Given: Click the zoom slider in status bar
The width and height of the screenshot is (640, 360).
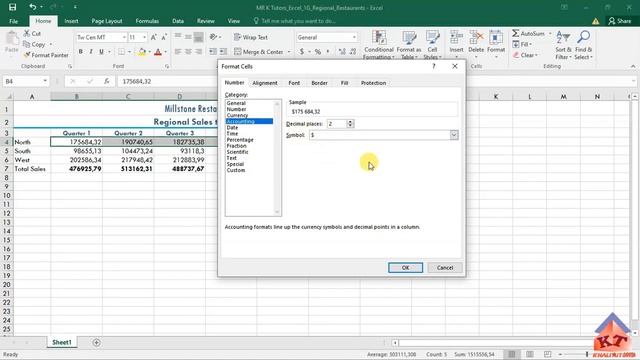Looking at the screenshot, I should tap(587, 354).
